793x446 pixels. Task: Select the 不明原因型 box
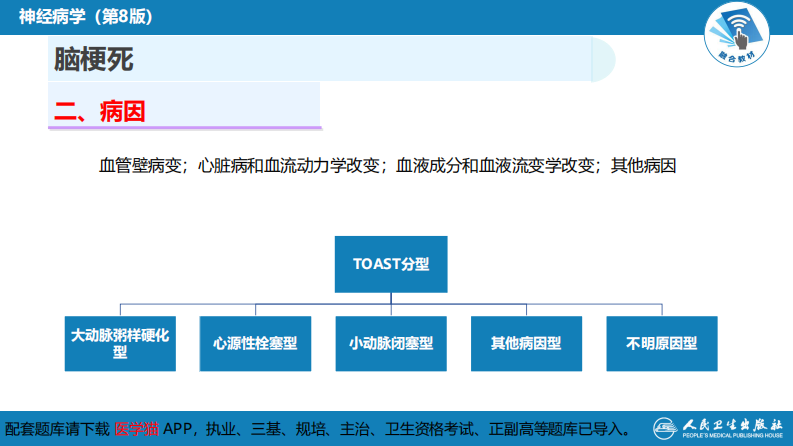(x=662, y=343)
